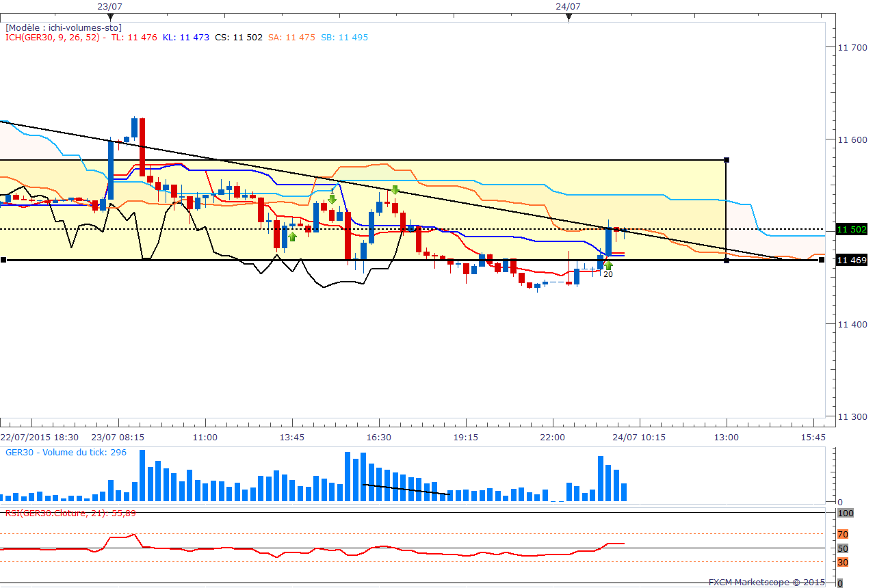Select the 11 502 green price label
Viewport: 875px width, 588px height.
(852, 230)
